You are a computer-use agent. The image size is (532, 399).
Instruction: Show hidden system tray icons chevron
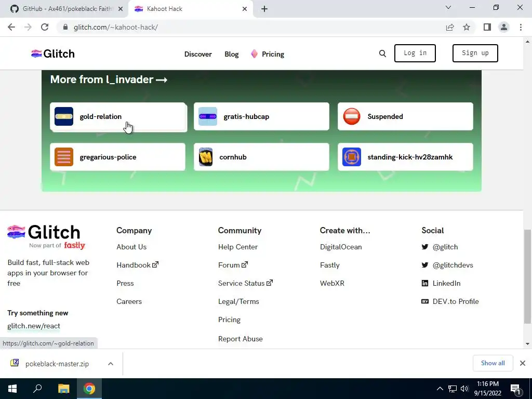click(x=440, y=389)
